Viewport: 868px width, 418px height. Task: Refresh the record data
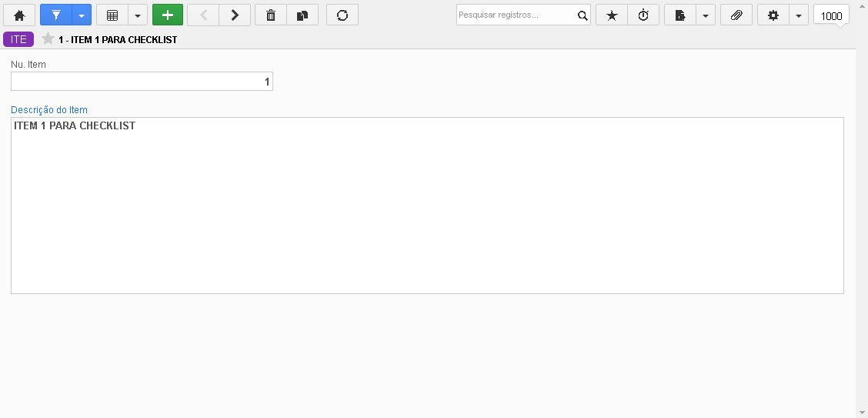(x=342, y=15)
